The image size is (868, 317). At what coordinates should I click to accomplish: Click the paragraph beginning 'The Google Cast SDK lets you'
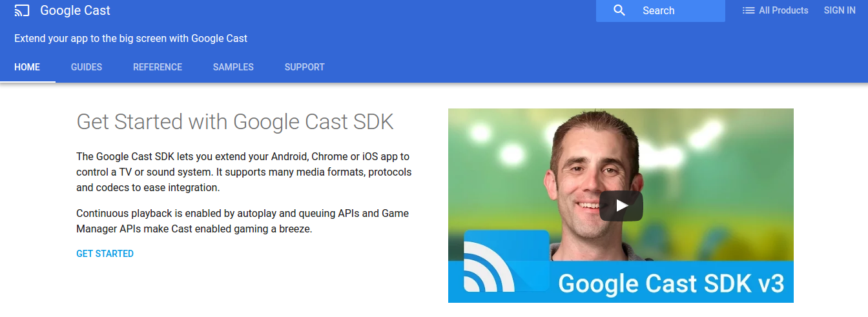point(244,172)
